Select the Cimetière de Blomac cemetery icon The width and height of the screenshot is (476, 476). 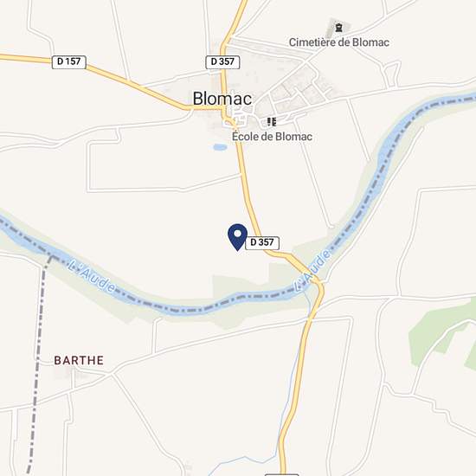click(338, 28)
